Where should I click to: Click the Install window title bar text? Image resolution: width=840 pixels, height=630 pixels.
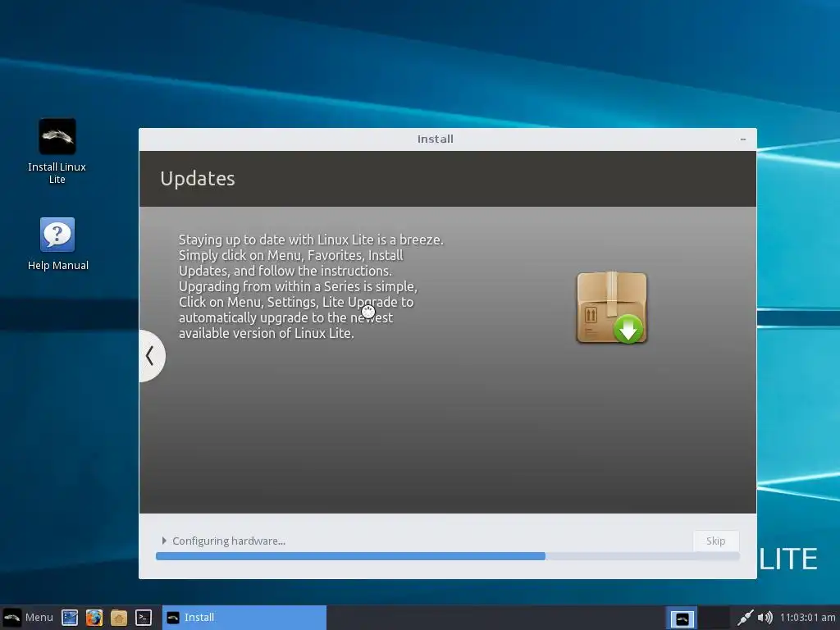[435, 139]
